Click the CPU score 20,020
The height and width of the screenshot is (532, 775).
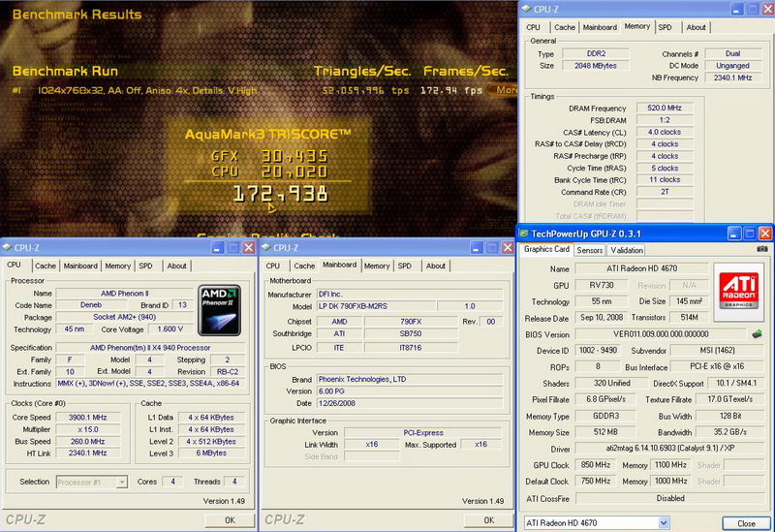point(294,172)
